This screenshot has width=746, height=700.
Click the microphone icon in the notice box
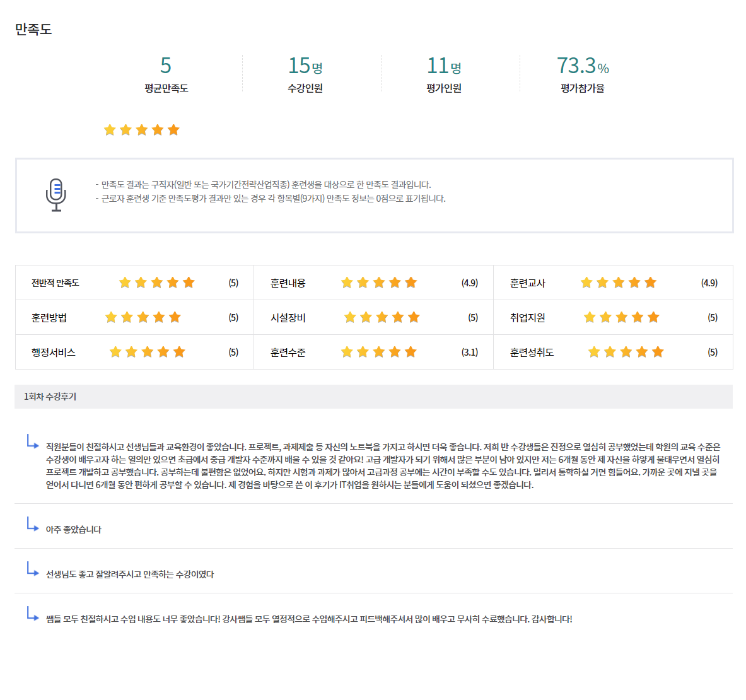[x=56, y=195]
